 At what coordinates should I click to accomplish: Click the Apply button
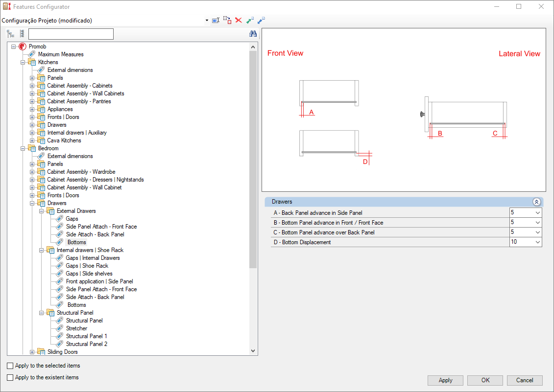point(445,380)
